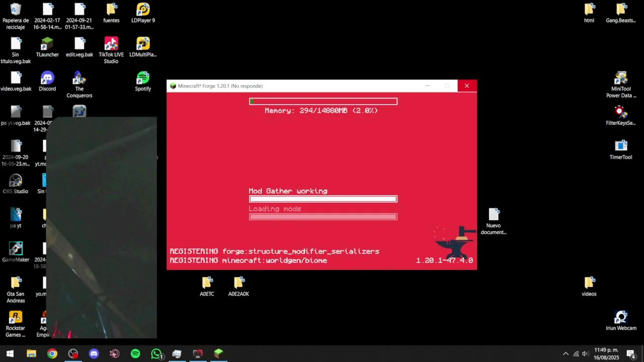Open WhatsApp from taskbar

pyautogui.click(x=156, y=353)
